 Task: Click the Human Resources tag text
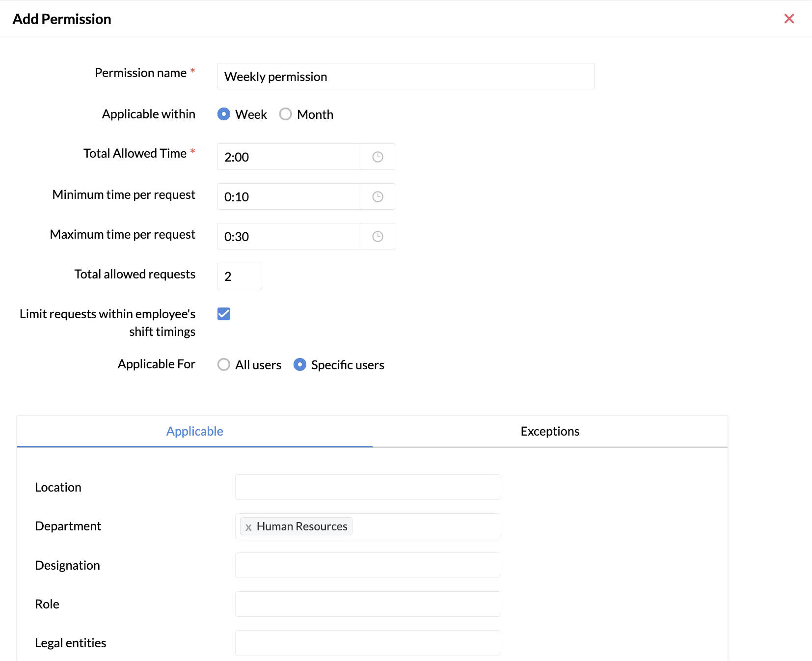[x=302, y=526]
